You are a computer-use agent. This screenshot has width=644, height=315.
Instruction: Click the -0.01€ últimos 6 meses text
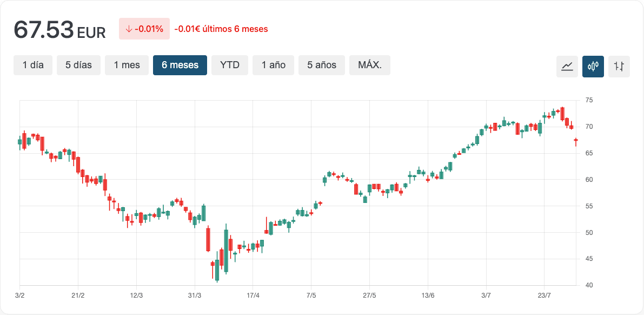pyautogui.click(x=221, y=29)
